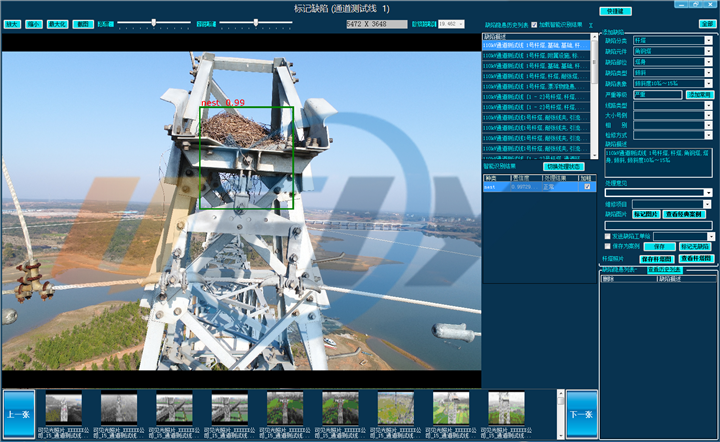Expand the 缺陷分类 dropdown
This screenshot has height=442, width=720.
709,40
